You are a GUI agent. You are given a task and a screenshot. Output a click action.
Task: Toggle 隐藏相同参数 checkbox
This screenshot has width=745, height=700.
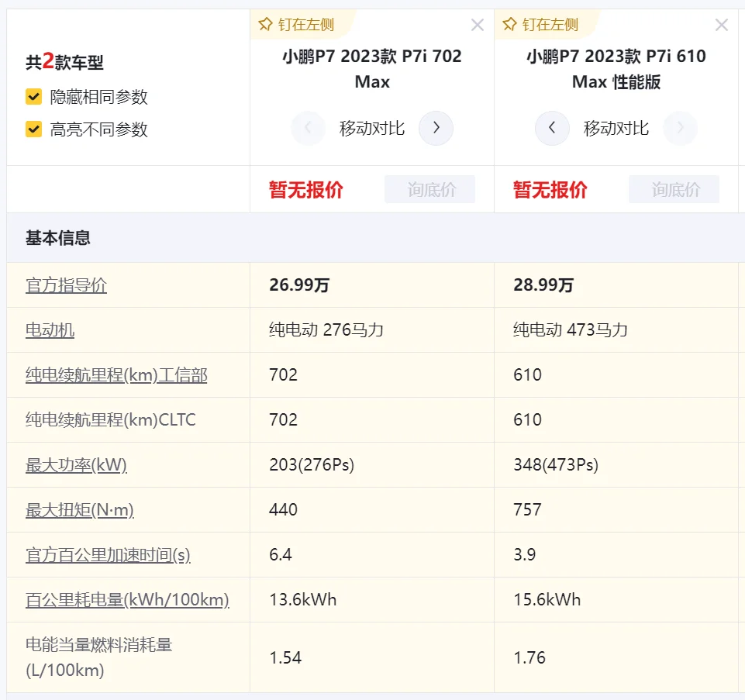[x=34, y=96]
